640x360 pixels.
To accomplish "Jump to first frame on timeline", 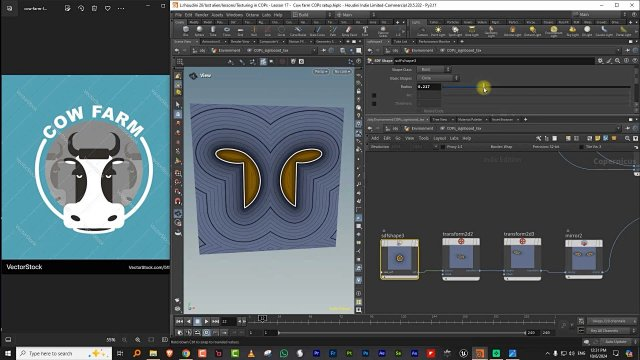I will coord(179,322).
